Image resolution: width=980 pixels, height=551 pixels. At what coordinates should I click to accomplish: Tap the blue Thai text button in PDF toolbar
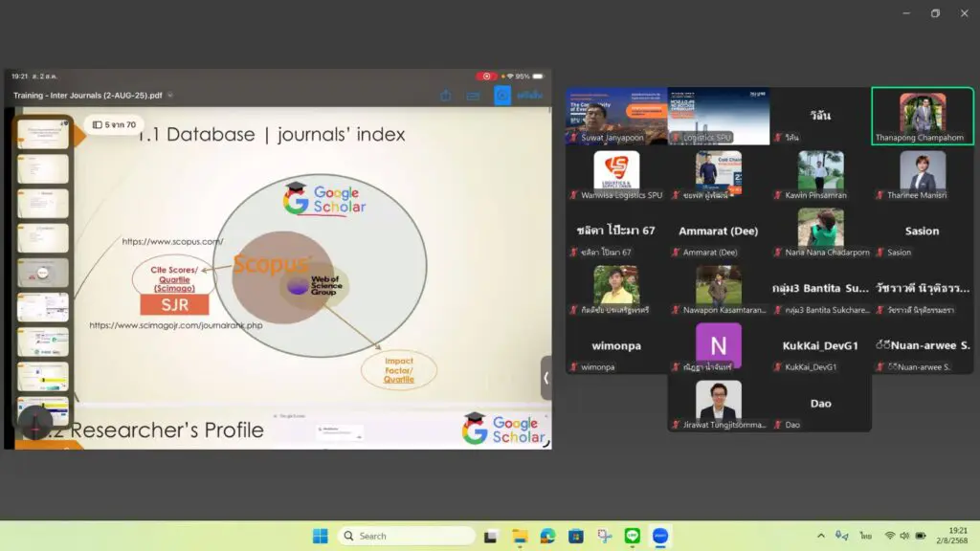pos(530,95)
